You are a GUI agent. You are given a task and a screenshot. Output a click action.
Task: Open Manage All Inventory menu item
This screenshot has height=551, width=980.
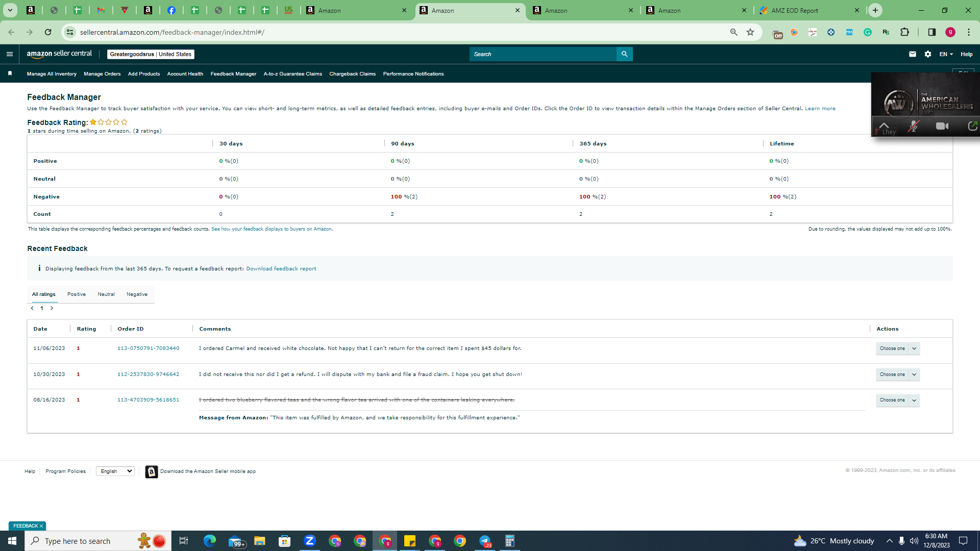(52, 74)
